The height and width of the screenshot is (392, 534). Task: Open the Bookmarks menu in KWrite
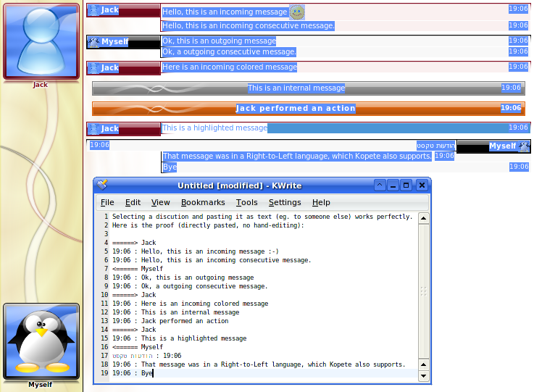203,202
